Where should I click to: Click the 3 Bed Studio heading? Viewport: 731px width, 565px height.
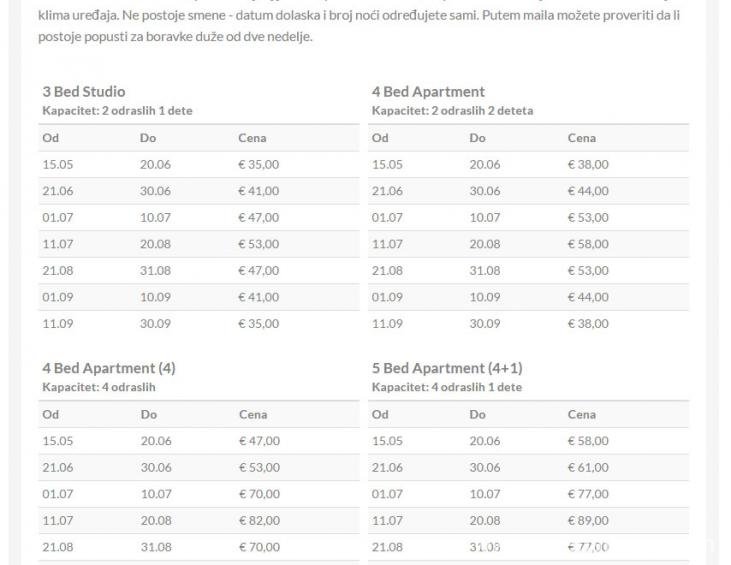[84, 91]
